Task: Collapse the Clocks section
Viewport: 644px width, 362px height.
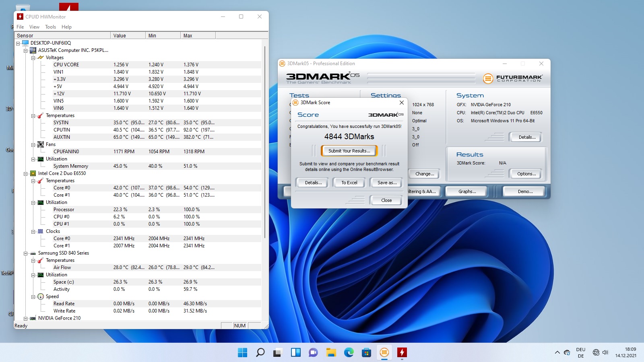Action: point(33,232)
